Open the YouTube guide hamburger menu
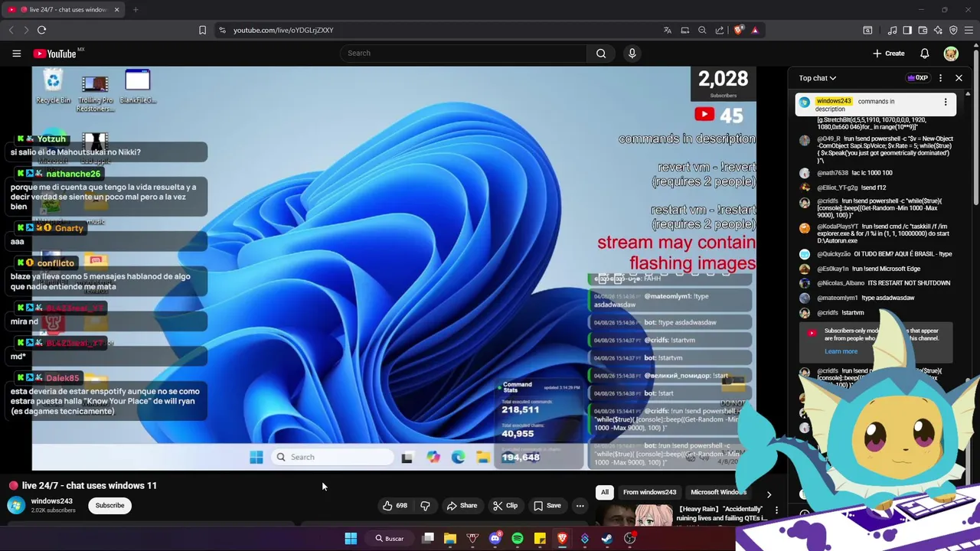The height and width of the screenshot is (551, 980). pos(16,54)
